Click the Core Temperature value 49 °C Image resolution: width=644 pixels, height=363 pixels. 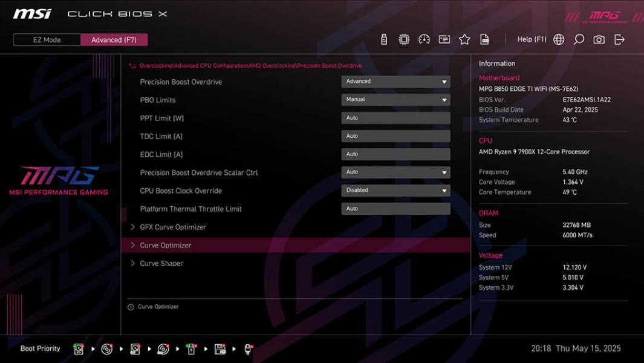[x=570, y=192]
